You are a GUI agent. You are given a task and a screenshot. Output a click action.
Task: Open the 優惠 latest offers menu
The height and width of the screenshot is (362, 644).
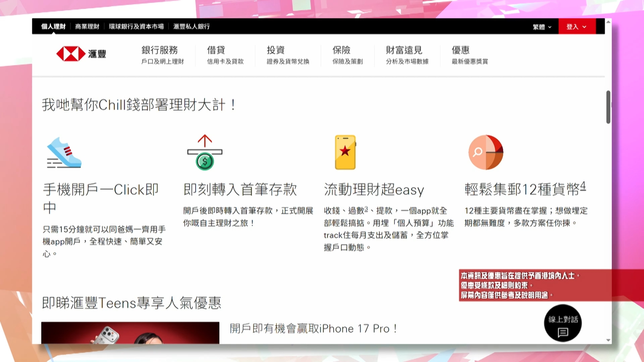461,50
